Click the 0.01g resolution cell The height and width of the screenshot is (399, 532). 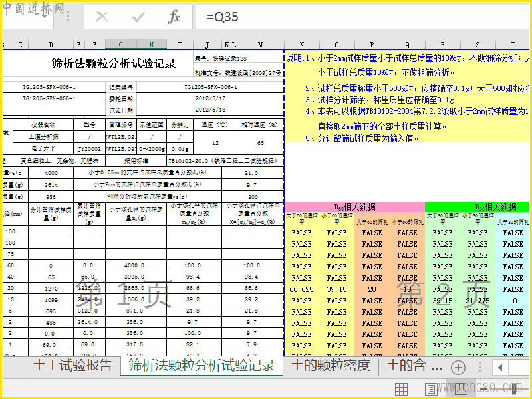180,148
